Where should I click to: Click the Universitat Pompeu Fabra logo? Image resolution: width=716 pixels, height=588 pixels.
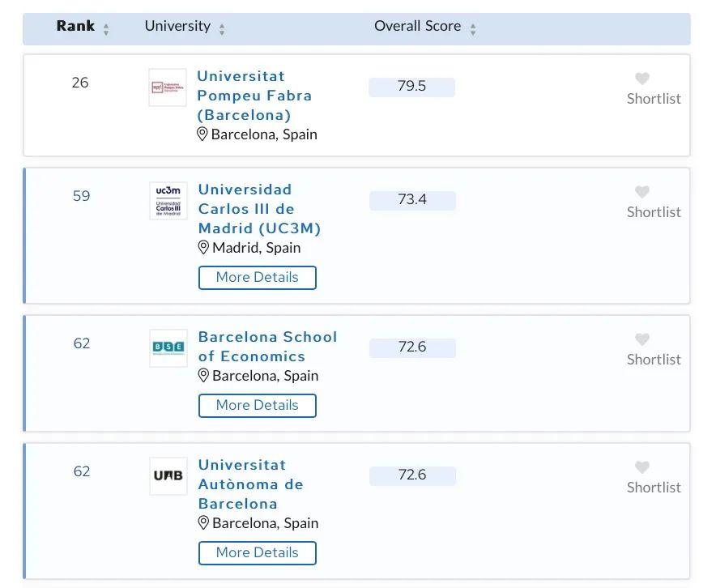click(x=168, y=87)
